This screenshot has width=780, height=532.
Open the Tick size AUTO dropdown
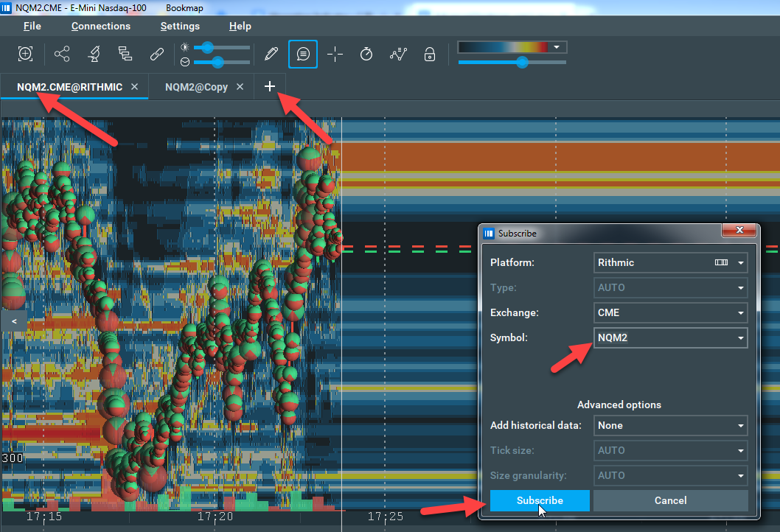point(671,450)
